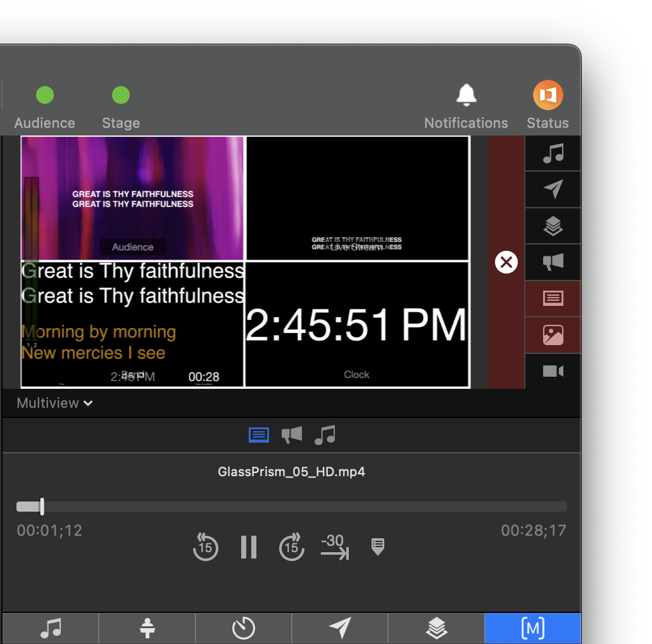Click the media playback progress slider
652x644 pixels.
291,507
